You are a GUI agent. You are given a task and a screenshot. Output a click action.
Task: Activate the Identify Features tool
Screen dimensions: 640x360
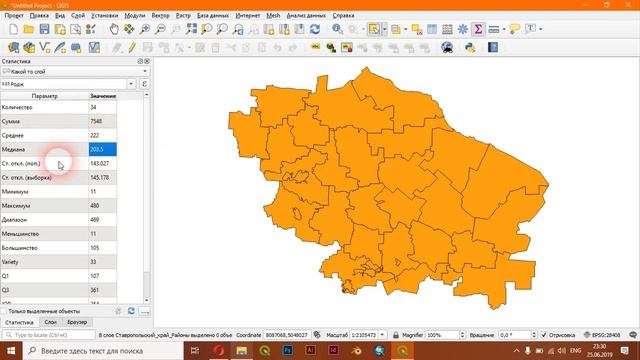click(x=337, y=29)
